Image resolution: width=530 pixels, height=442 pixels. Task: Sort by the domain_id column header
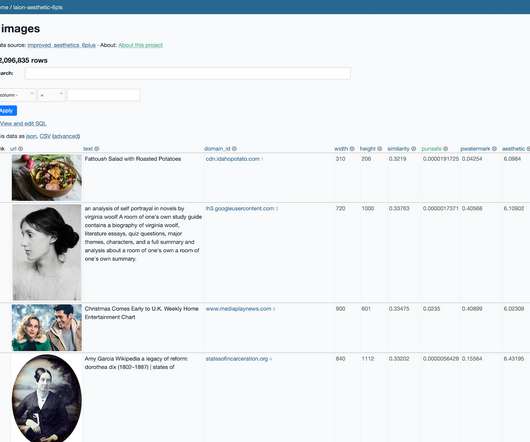[217, 149]
